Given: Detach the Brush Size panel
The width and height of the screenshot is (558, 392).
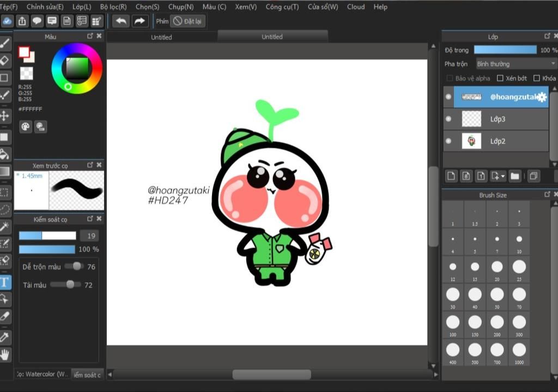Looking at the screenshot, I should 547,194.
